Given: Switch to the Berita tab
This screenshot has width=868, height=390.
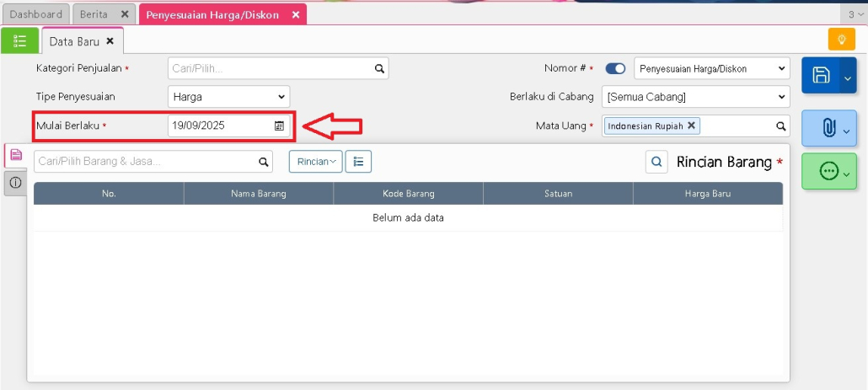Looking at the screenshot, I should [x=94, y=14].
